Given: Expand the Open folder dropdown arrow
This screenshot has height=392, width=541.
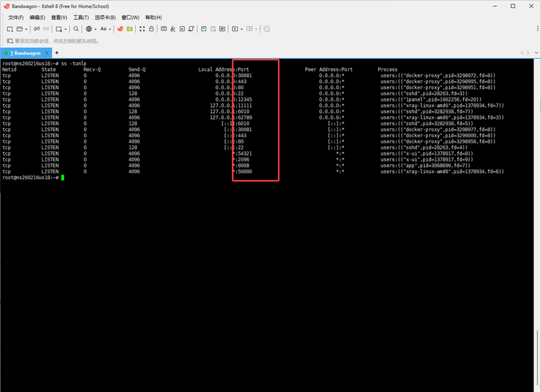Looking at the screenshot, I should click(x=26, y=29).
